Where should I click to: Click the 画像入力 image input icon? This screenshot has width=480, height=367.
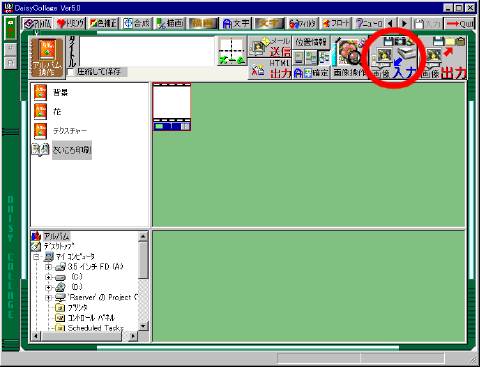coord(394,59)
